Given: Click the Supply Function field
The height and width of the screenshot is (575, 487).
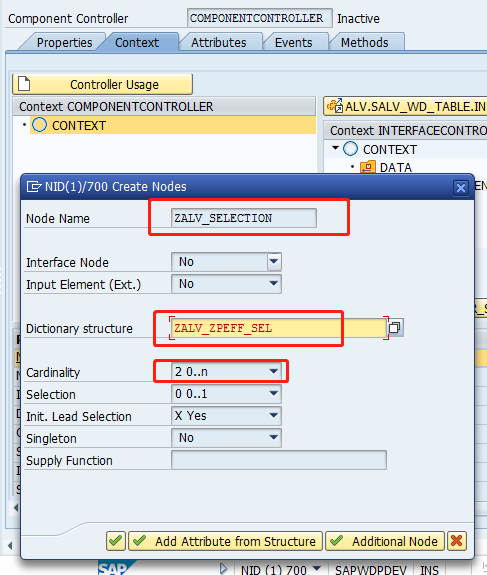Looking at the screenshot, I should pos(278,460).
